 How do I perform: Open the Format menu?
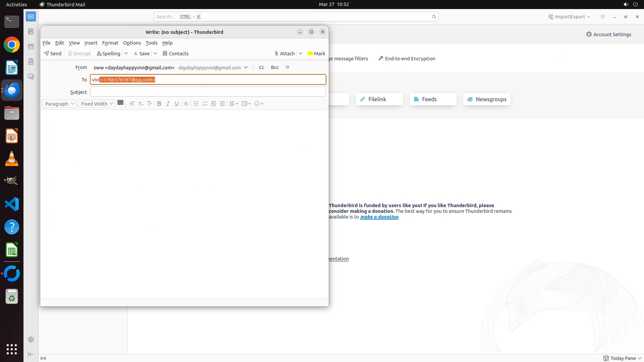click(110, 43)
